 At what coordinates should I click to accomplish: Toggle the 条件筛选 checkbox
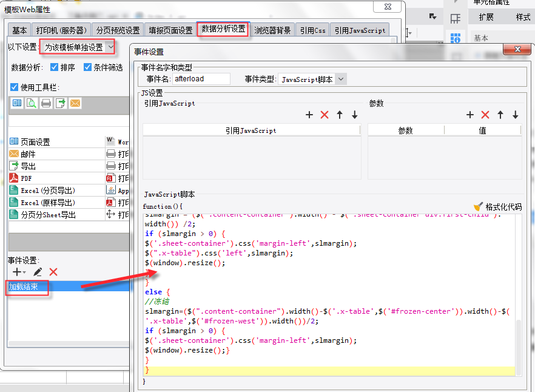[88, 67]
